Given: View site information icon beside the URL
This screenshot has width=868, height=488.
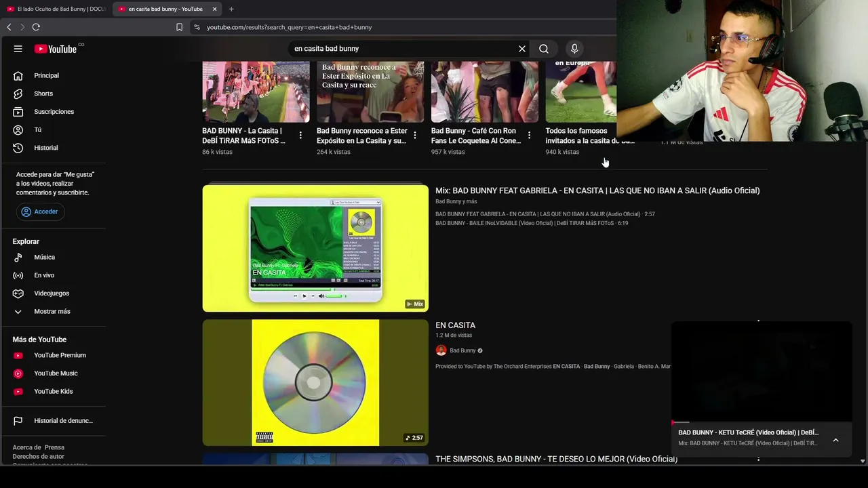Looking at the screenshot, I should click(x=197, y=27).
